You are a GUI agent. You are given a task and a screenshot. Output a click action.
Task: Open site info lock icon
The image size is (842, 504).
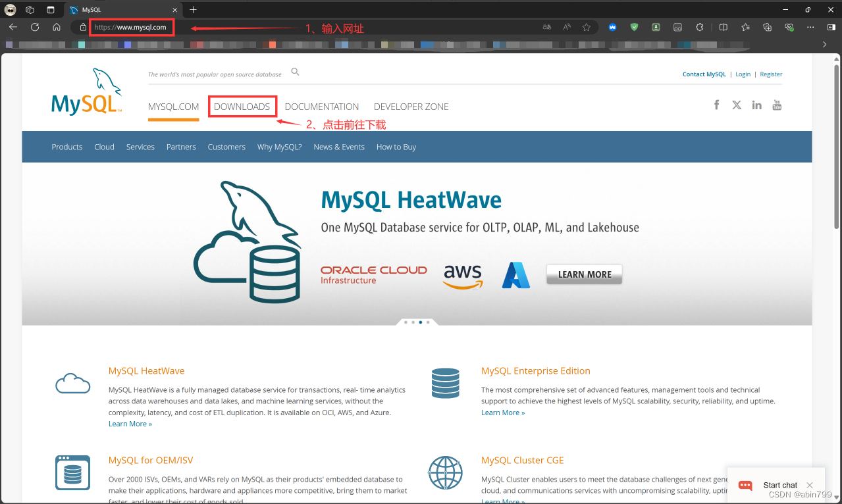click(x=83, y=27)
